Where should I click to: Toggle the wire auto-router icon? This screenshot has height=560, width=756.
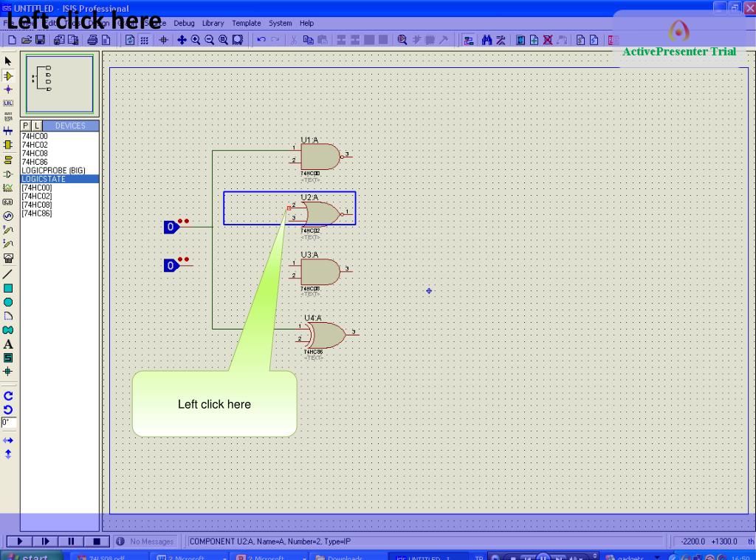[468, 40]
